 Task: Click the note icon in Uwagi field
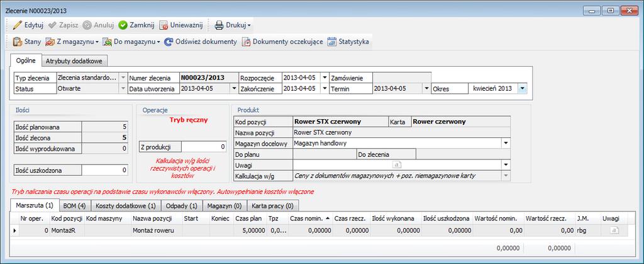click(x=397, y=165)
